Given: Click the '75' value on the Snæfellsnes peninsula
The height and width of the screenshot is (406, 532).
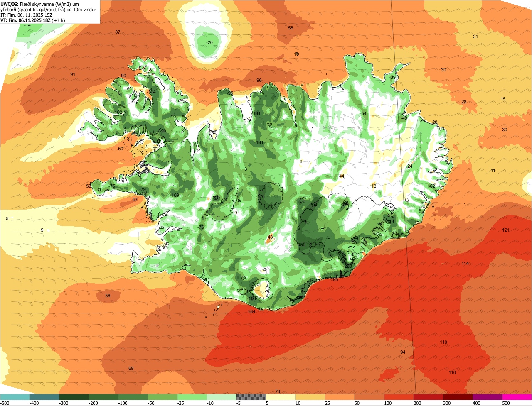Looking at the screenshot, I should [x=113, y=186].
